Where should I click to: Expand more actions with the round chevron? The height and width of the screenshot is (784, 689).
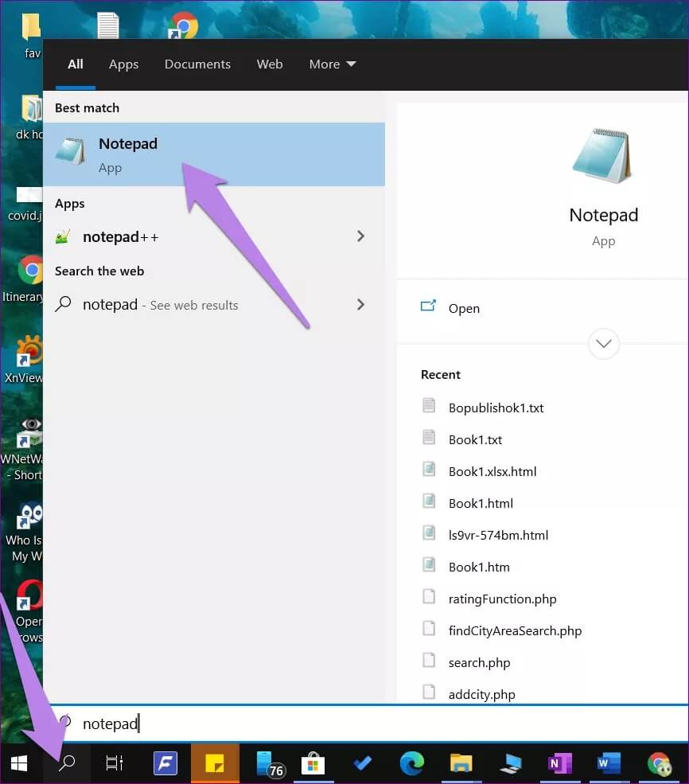pyautogui.click(x=604, y=344)
